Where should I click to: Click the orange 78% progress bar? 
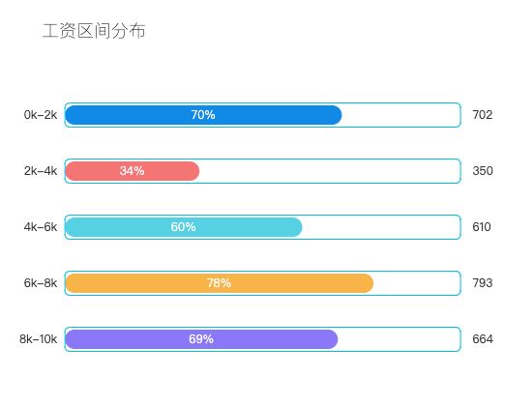219,283
